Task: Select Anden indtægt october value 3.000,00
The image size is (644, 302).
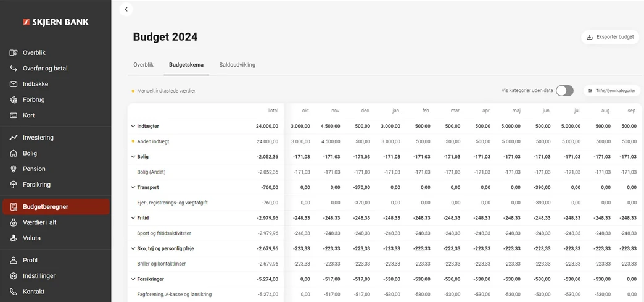Action: pyautogui.click(x=300, y=141)
